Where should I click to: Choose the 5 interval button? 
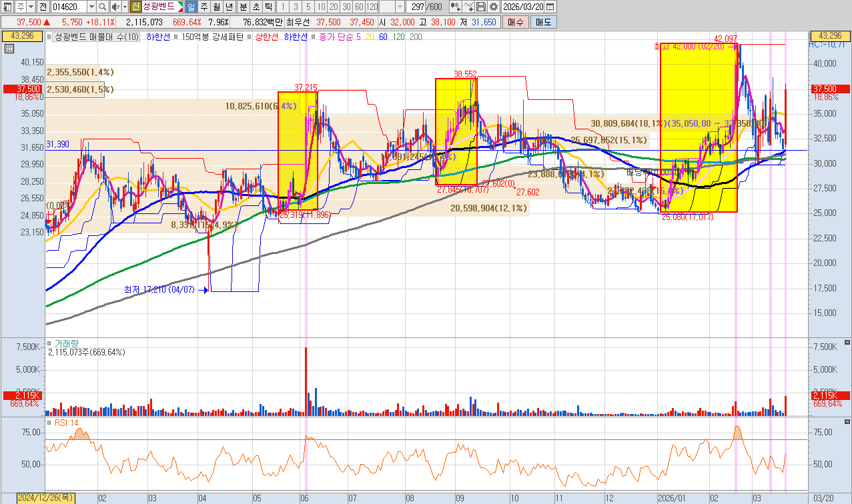tap(308, 7)
